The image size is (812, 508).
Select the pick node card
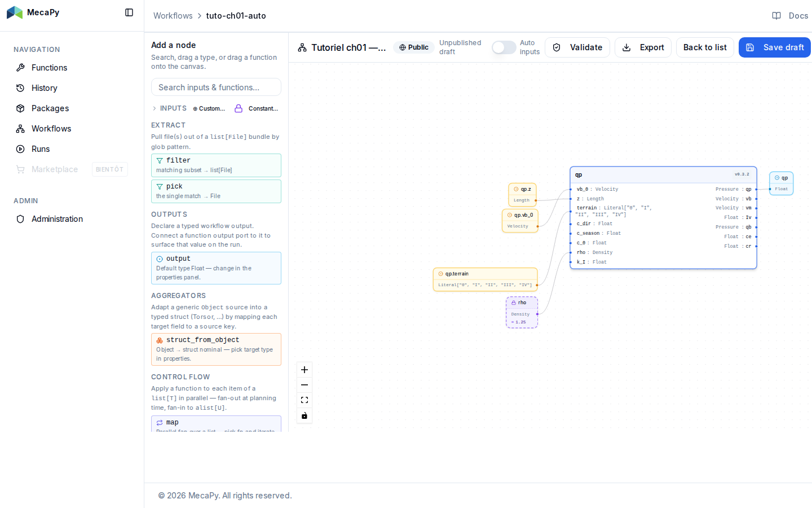point(216,191)
